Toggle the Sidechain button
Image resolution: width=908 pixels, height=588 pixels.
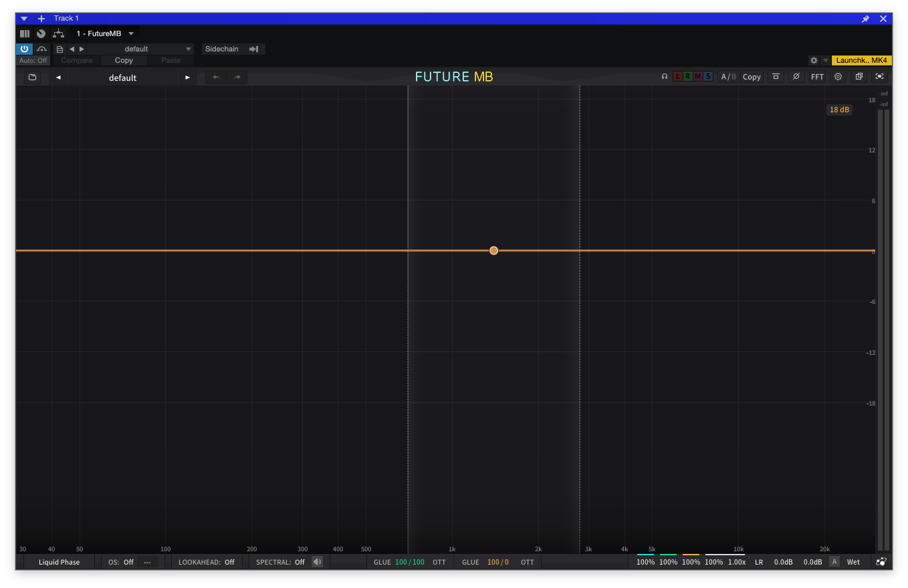coord(233,49)
